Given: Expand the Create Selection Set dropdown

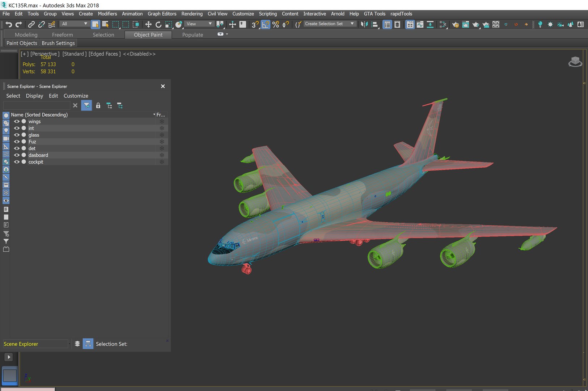Looking at the screenshot, I should [352, 24].
